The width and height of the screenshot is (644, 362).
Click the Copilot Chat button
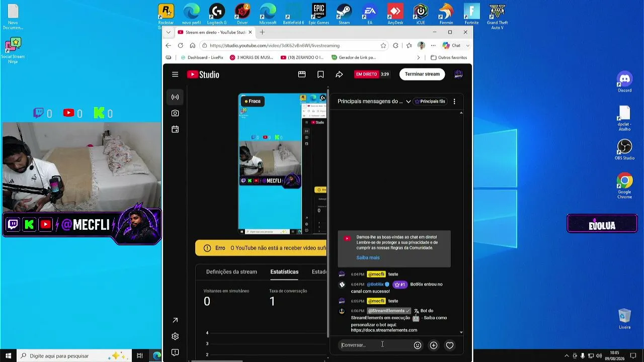click(x=452, y=45)
